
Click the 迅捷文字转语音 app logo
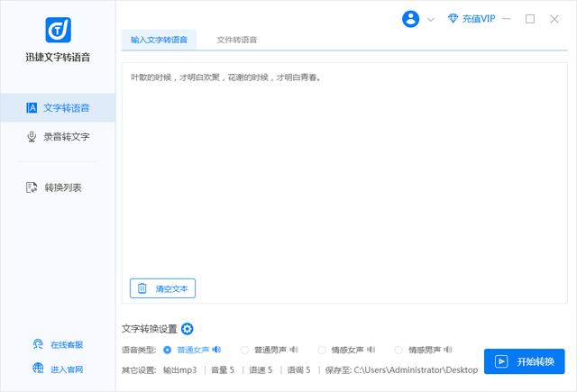point(58,30)
